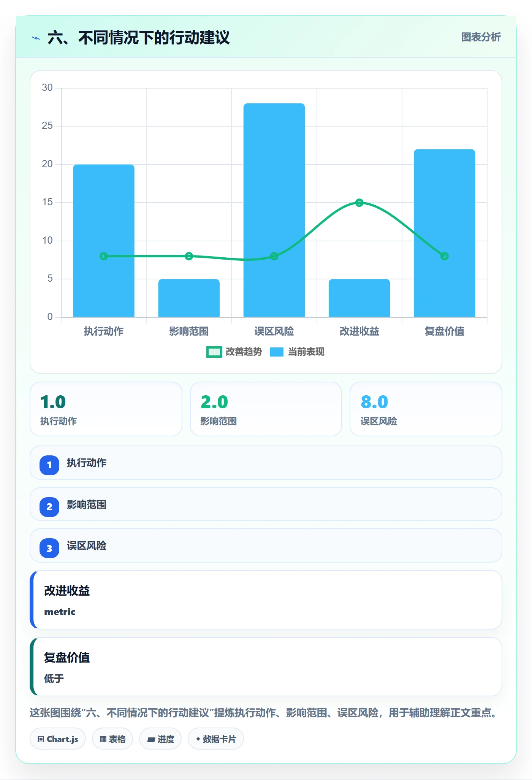Click the chart description caption below cards
This screenshot has height=780, width=532.
tap(264, 713)
